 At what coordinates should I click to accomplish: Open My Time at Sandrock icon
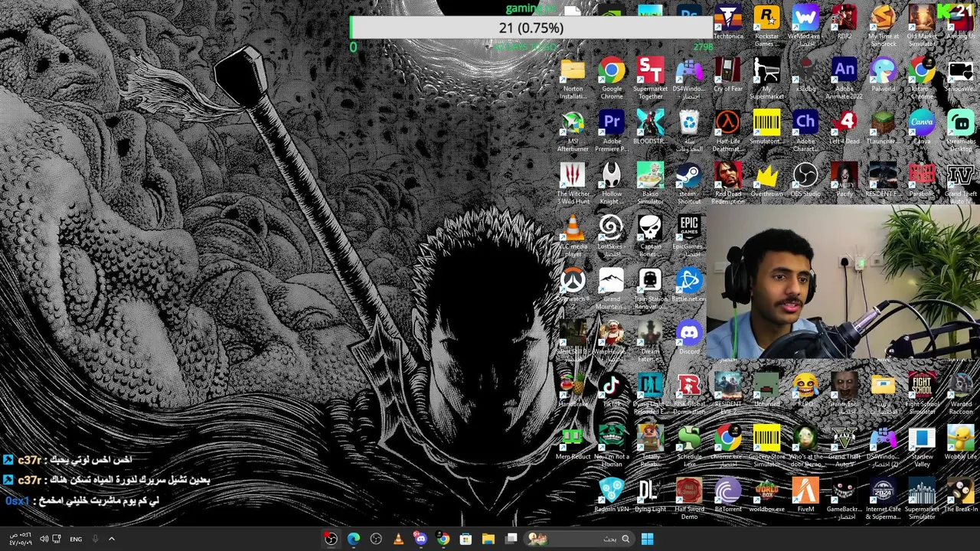click(x=883, y=24)
